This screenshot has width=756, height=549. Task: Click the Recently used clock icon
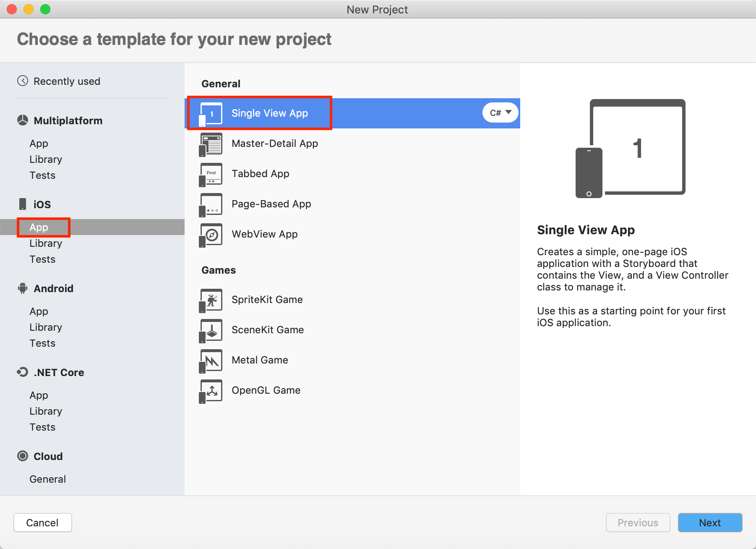[x=23, y=81]
